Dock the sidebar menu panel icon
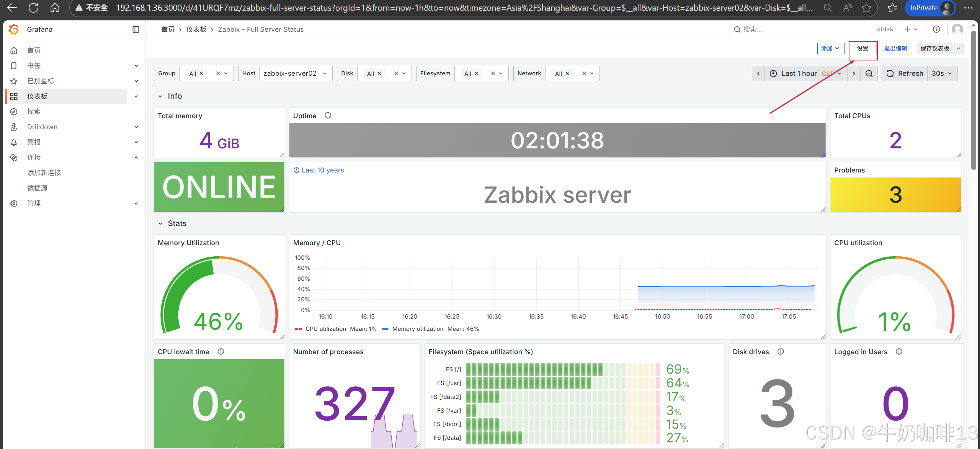Screen dimensions: 980x449 (136, 29)
